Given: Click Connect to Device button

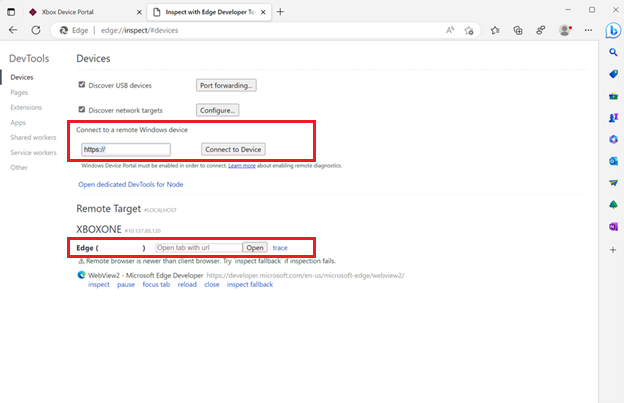Looking at the screenshot, I should click(233, 149).
